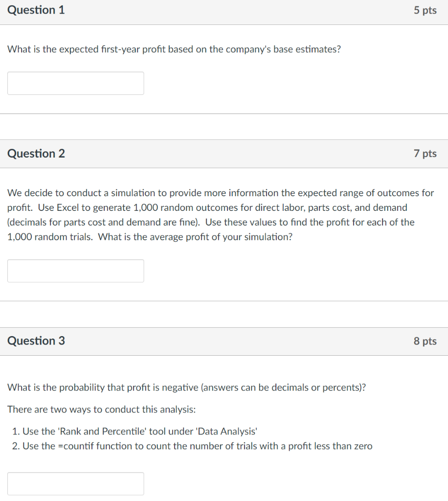Viewport: 448px width, 501px height.
Task: Select the Question 3 header
Action: click(x=36, y=341)
